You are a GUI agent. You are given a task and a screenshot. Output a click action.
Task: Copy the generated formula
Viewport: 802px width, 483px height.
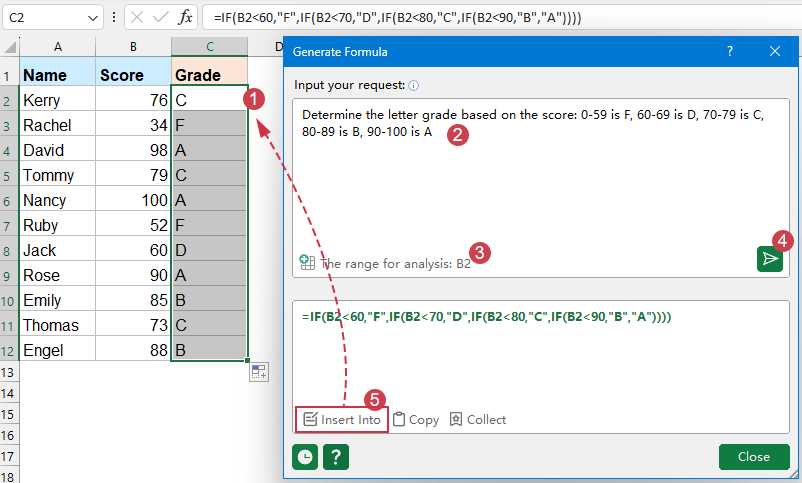click(x=415, y=420)
